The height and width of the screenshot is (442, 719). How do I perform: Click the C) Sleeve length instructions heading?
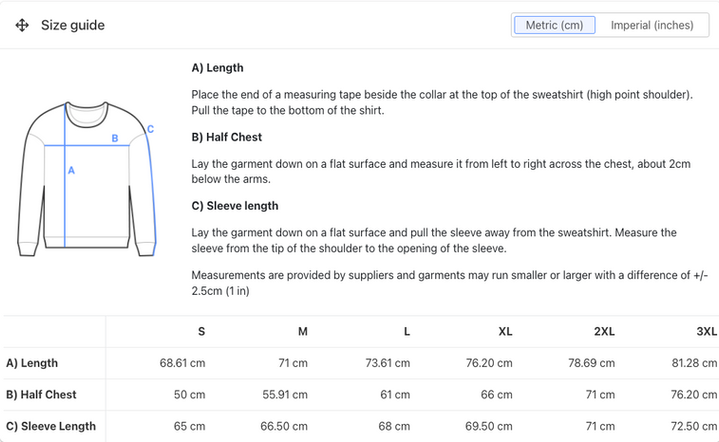[x=234, y=206]
